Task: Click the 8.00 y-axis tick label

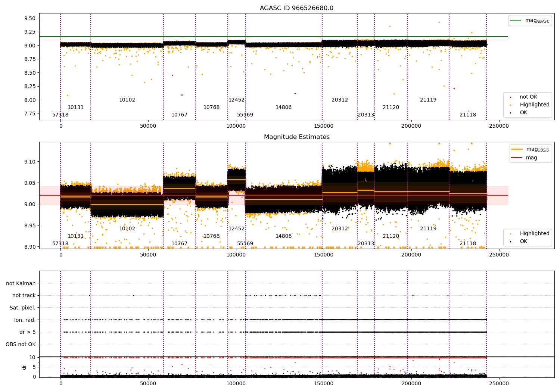Action: [30, 100]
